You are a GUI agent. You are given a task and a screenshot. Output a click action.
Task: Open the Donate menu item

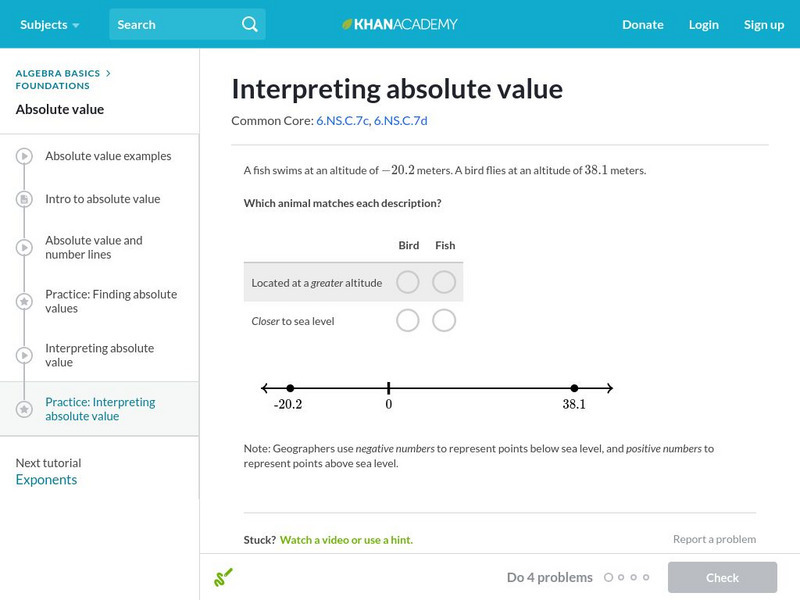[642, 24]
